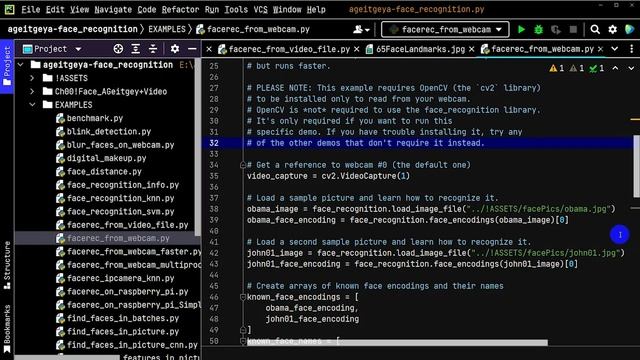Hide the Project tool window
Viewport: 640px width, 360px height.
192,49
